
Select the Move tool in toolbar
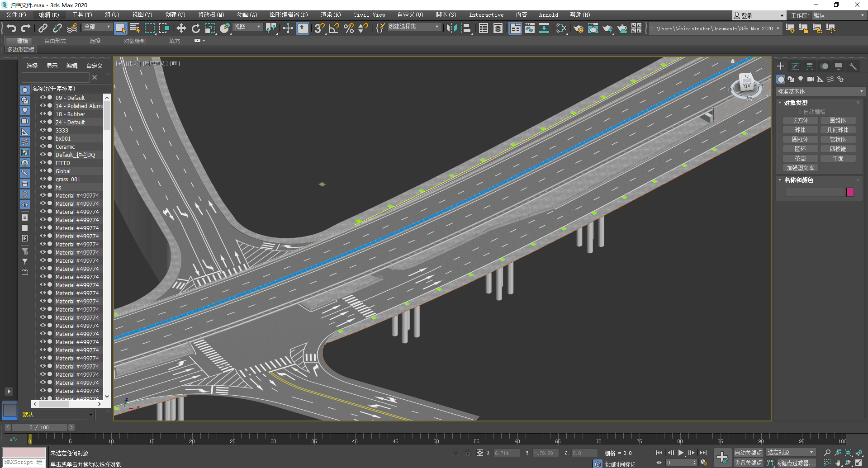pos(181,28)
